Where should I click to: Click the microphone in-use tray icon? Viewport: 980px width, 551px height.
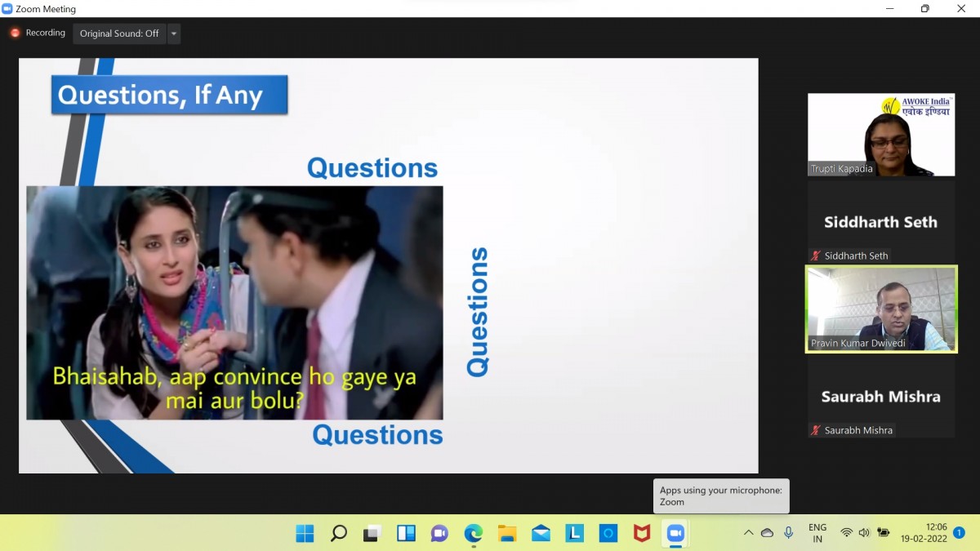[788, 533]
